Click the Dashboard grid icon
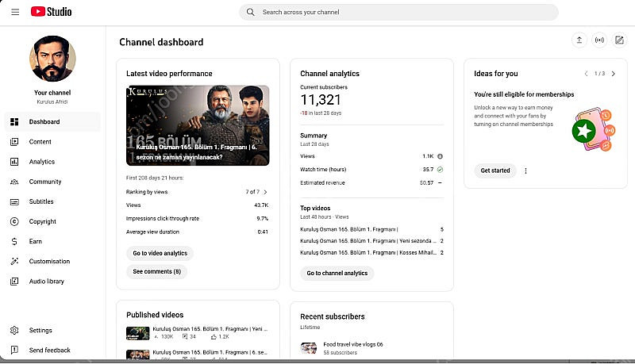This screenshot has width=635, height=364. click(14, 122)
